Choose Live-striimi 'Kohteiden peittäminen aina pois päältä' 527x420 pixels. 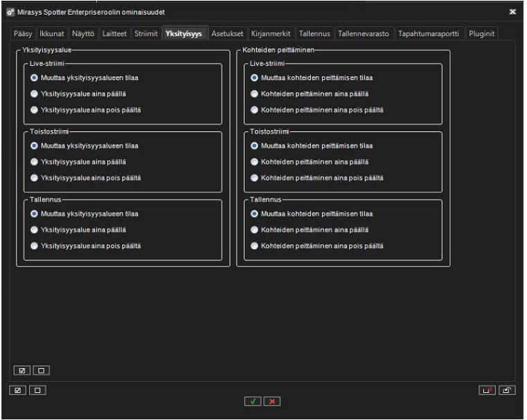click(x=254, y=110)
